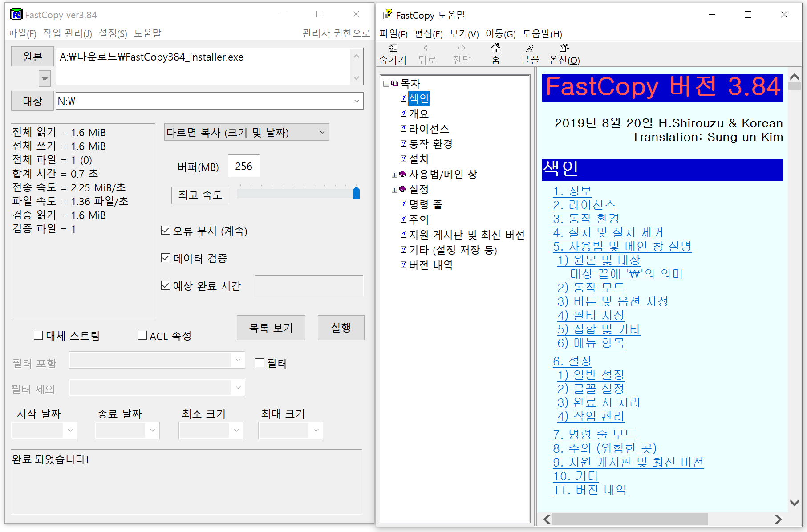Click the page icon beside 명령 줄
This screenshot has width=807, height=532.
tap(404, 204)
